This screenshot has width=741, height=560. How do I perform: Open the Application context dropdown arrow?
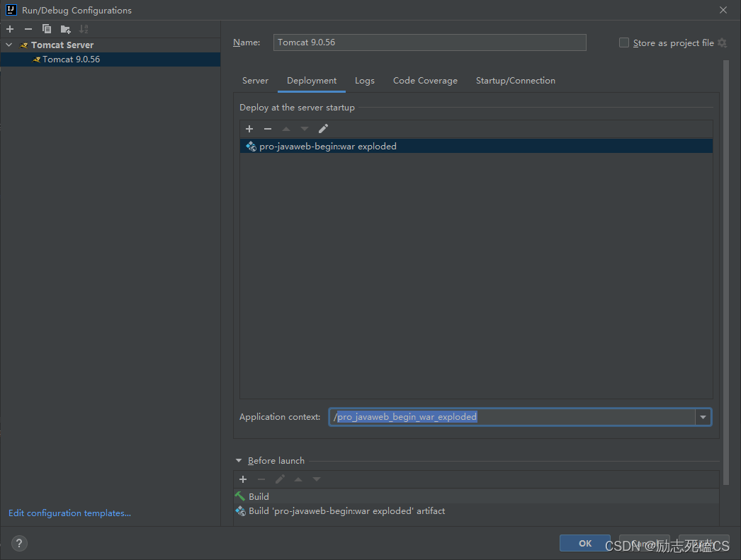point(703,417)
